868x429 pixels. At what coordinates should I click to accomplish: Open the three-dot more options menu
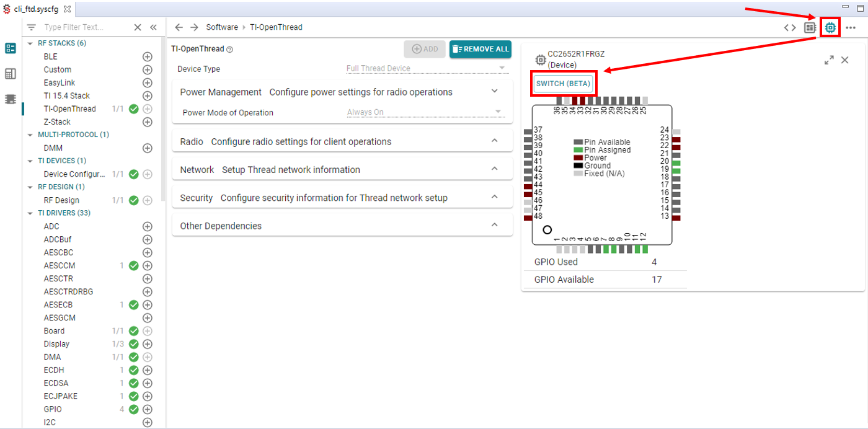coord(851,27)
